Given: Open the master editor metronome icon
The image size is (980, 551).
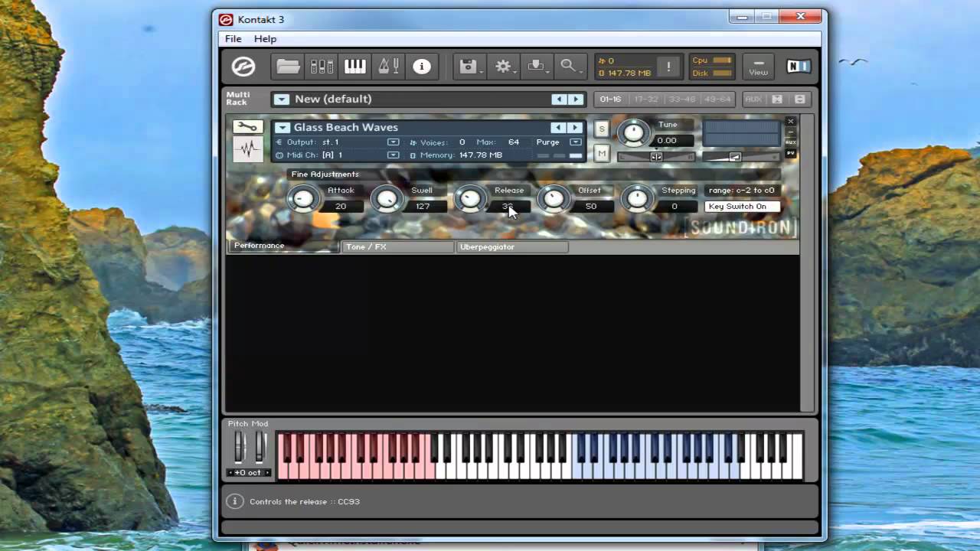Looking at the screenshot, I should [389, 67].
